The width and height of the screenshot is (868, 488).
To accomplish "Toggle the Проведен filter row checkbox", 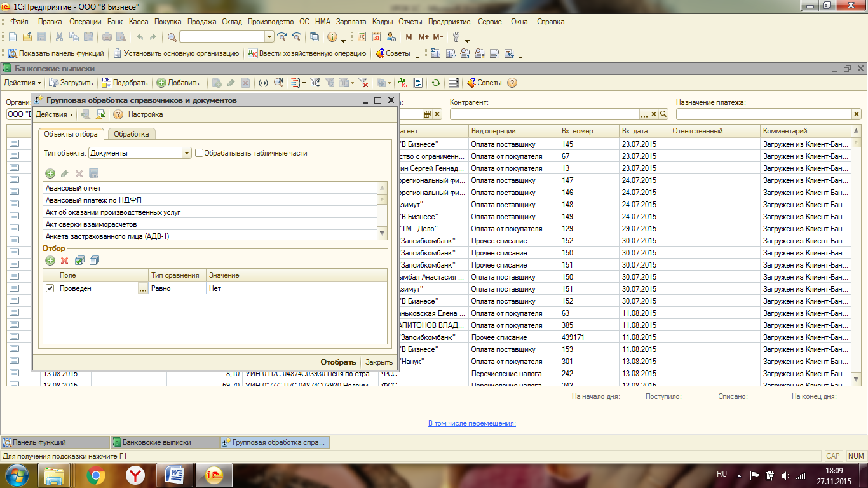I will pos(50,288).
